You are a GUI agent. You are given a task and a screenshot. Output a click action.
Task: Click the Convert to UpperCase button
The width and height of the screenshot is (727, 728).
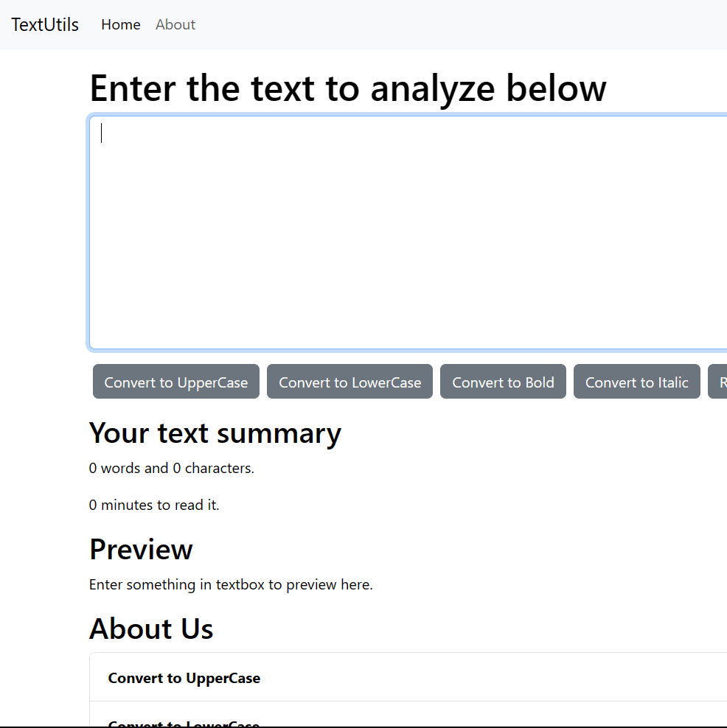176,382
